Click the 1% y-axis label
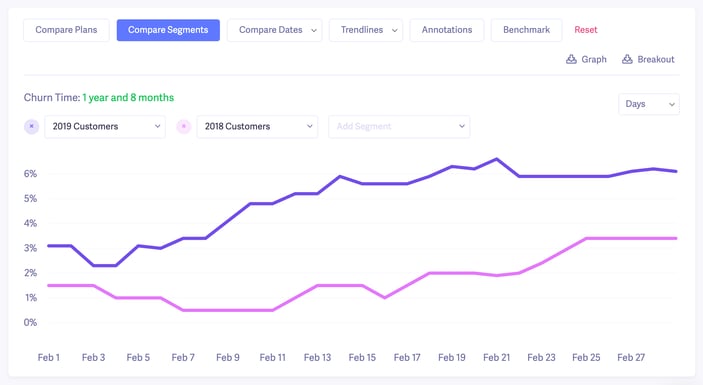 (30, 298)
